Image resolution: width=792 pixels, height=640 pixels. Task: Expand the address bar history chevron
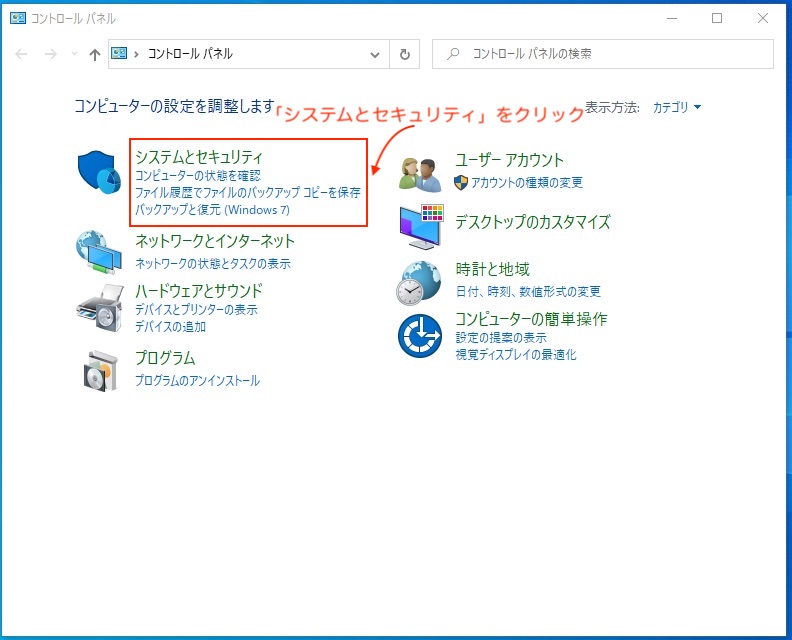coord(375,55)
